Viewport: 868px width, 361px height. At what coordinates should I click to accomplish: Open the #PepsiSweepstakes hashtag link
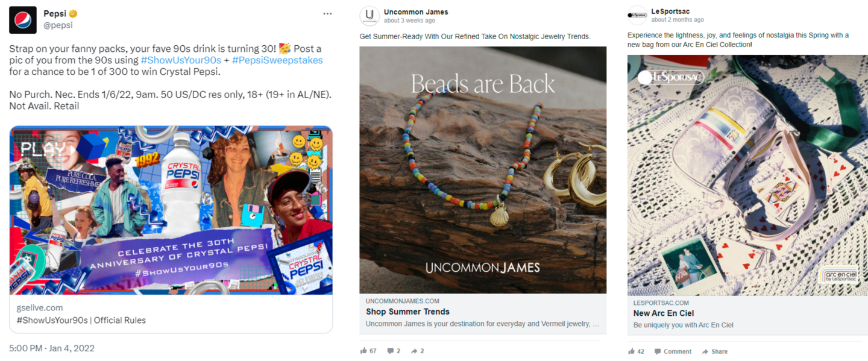coord(277,60)
